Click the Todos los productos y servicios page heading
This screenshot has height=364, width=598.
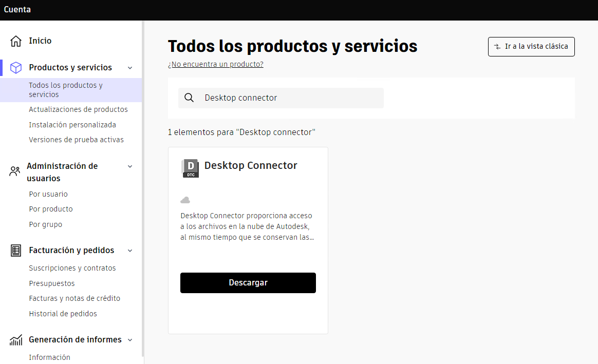click(292, 46)
